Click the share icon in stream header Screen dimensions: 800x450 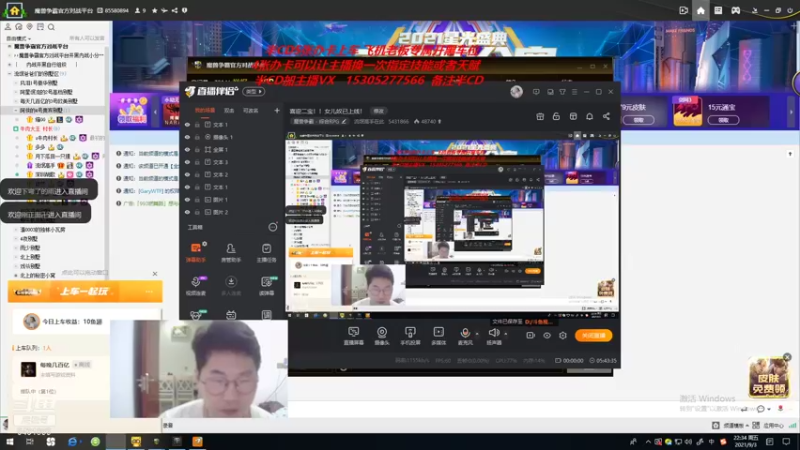[x=606, y=116]
